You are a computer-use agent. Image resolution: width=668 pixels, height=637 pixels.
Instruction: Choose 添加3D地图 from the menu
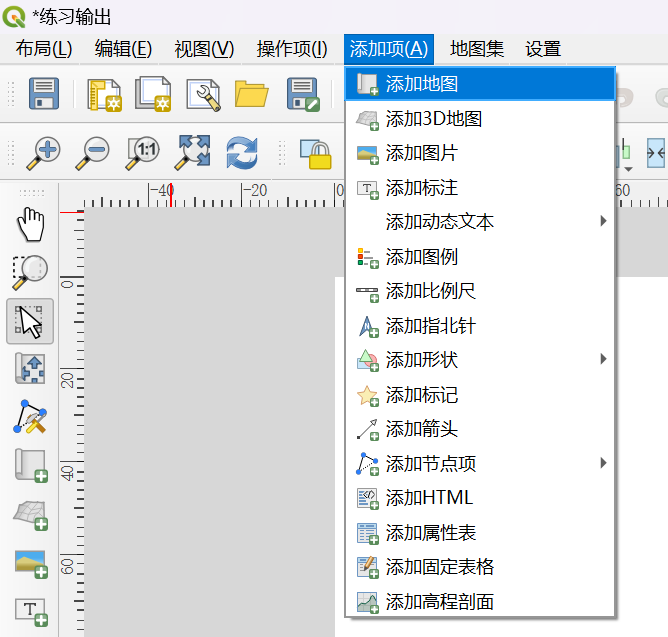[x=480, y=118]
